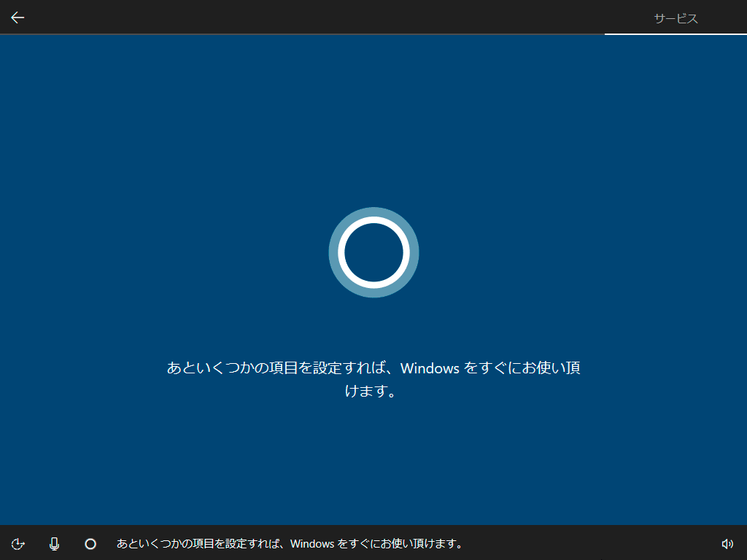Click the center message about setting up Windows
747x560 pixels.
373,379
